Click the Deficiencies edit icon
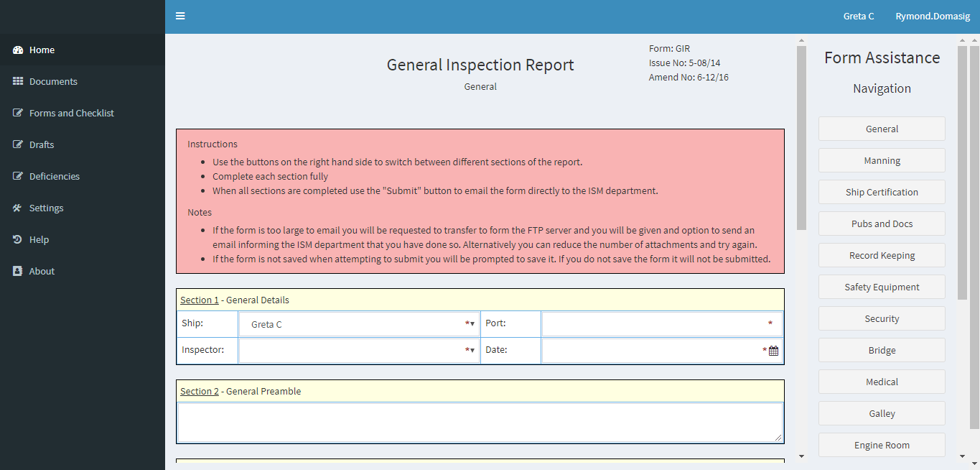The width and height of the screenshot is (980, 470). (x=18, y=176)
